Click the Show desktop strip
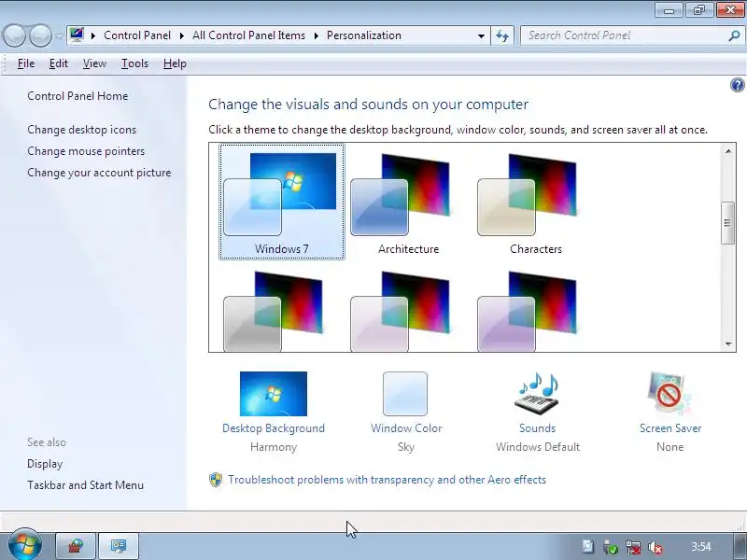This screenshot has width=747, height=560. [x=740, y=546]
